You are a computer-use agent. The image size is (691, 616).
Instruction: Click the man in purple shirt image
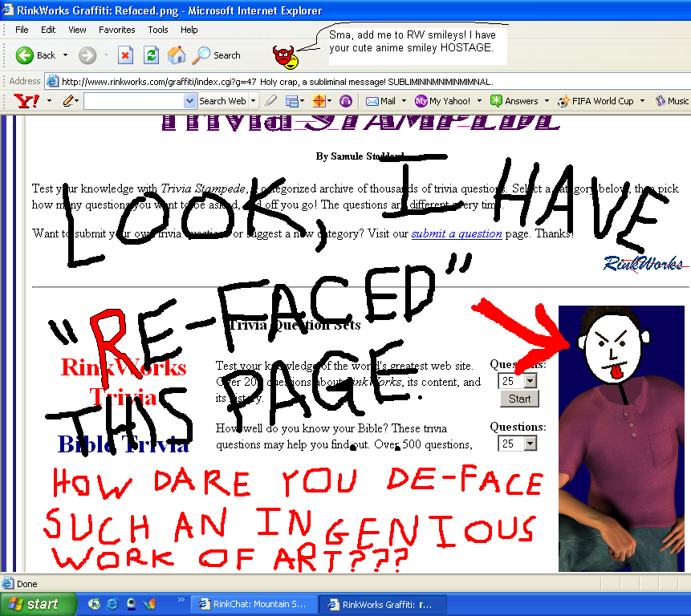(x=621, y=439)
